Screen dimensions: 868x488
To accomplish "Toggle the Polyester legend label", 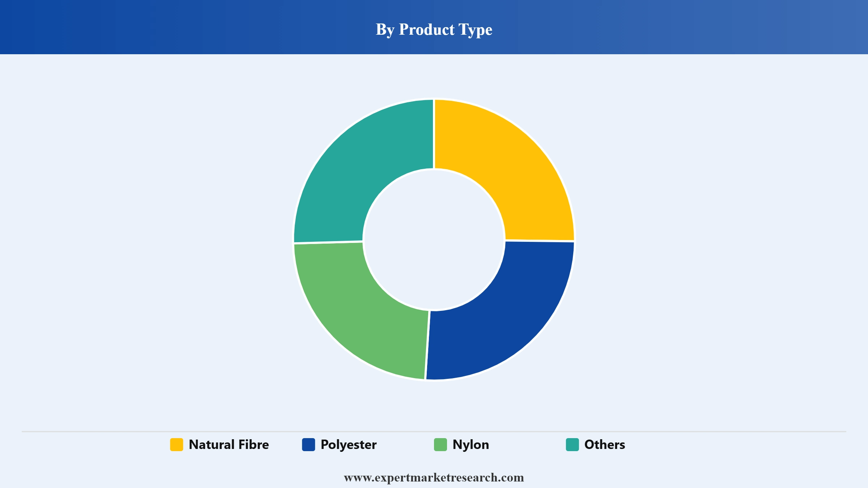I will [349, 445].
